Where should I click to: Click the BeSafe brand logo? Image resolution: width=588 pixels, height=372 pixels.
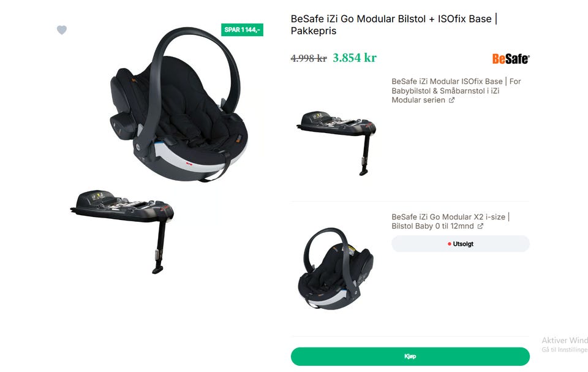pos(511,59)
